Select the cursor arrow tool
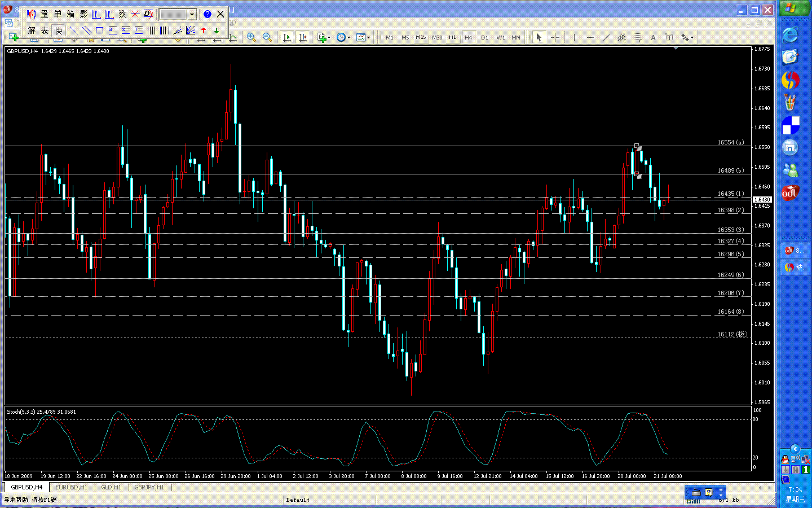Image resolution: width=812 pixels, height=508 pixels. pos(539,37)
